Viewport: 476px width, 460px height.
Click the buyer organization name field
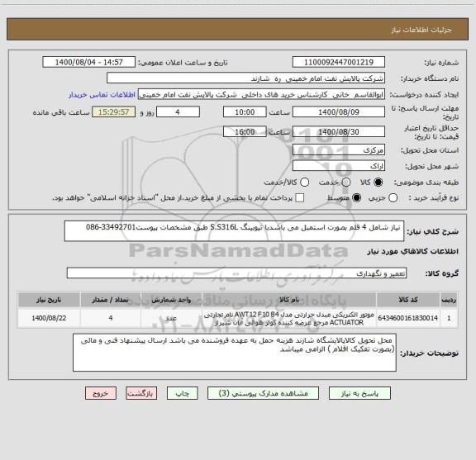click(x=246, y=78)
